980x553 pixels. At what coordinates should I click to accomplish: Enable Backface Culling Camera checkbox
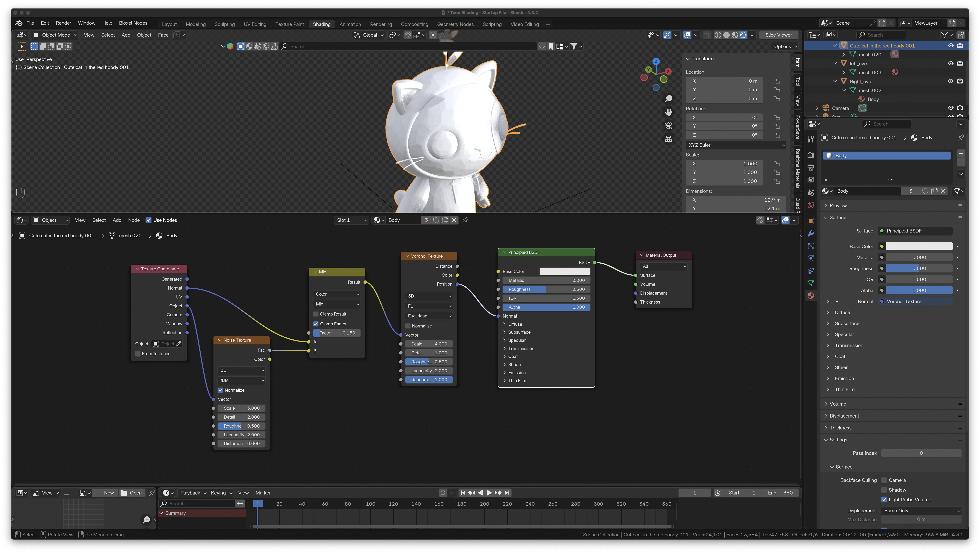[x=884, y=481]
